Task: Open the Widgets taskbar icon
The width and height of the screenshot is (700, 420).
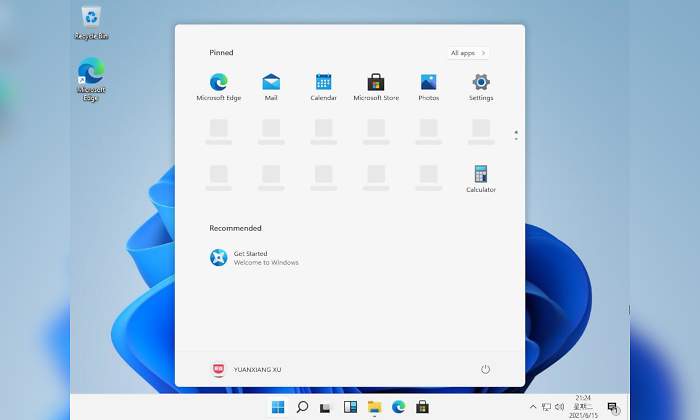Action: point(350,407)
